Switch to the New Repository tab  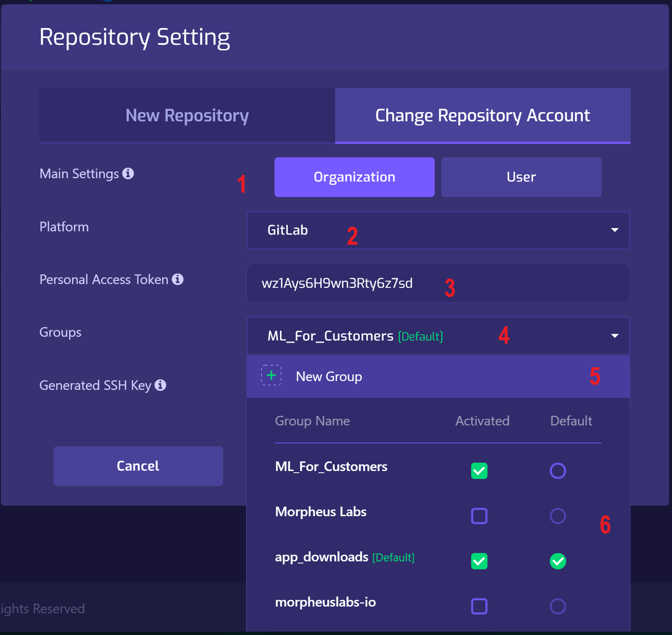pos(187,115)
